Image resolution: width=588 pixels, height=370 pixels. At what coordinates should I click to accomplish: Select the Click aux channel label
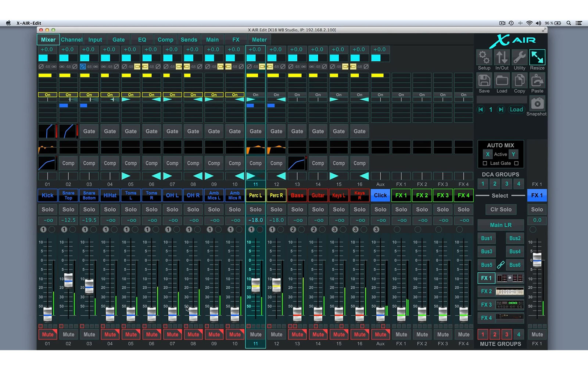(x=380, y=195)
